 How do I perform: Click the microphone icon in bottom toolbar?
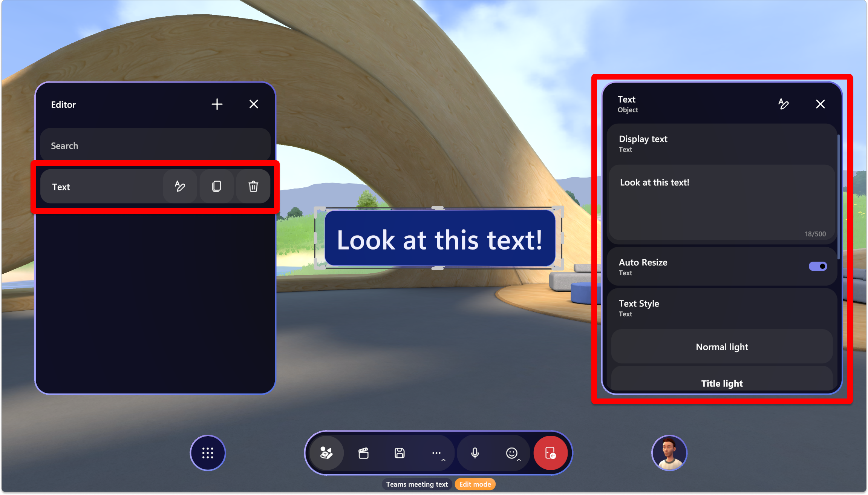(475, 453)
